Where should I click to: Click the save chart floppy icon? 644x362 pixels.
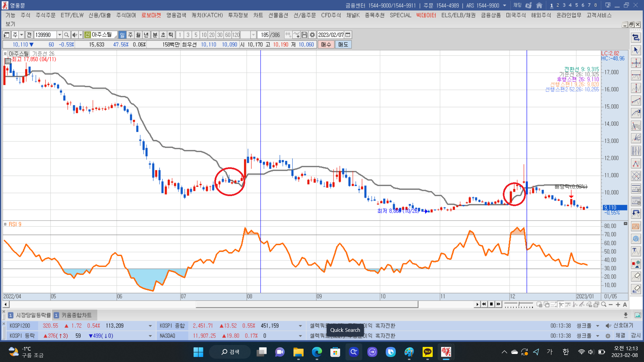point(304,35)
